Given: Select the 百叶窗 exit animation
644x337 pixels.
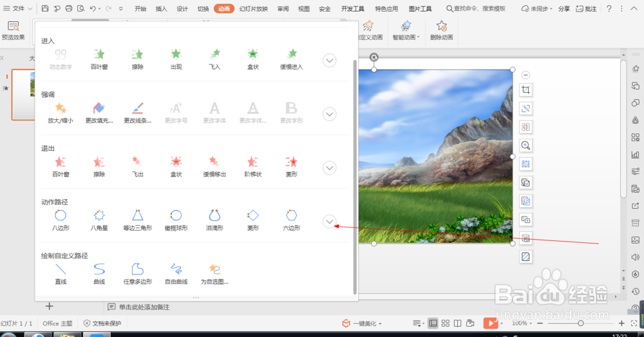Looking at the screenshot, I should click(61, 167).
